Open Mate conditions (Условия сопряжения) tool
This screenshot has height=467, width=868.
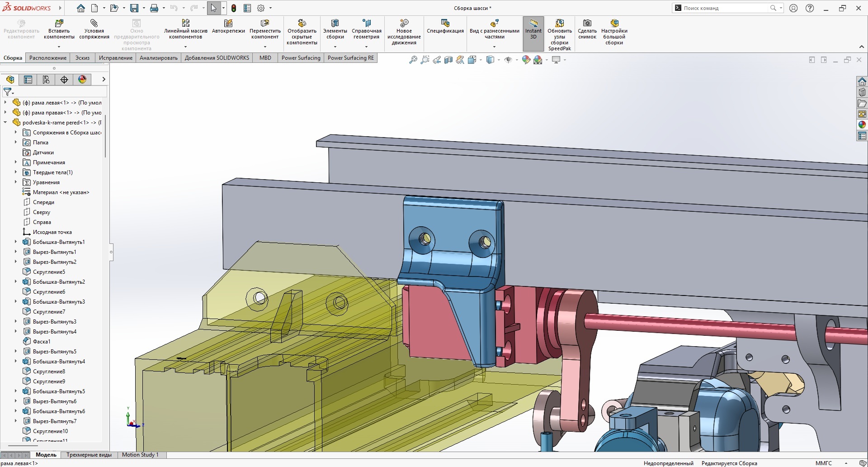(94, 24)
